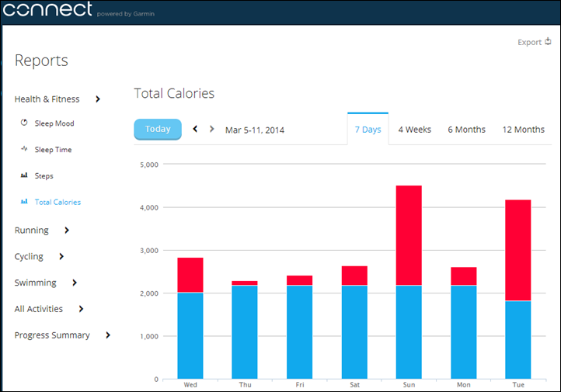Switch to the 12 Months tab
Screen dimensions: 561x392
point(523,130)
